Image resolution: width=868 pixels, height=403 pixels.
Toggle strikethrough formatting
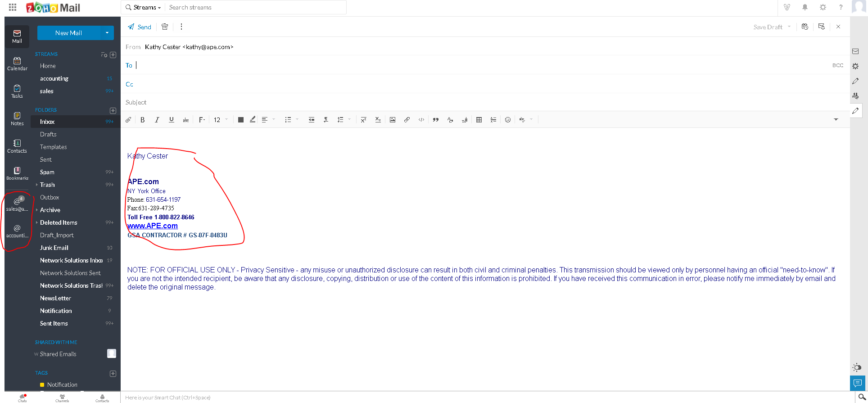coord(186,120)
